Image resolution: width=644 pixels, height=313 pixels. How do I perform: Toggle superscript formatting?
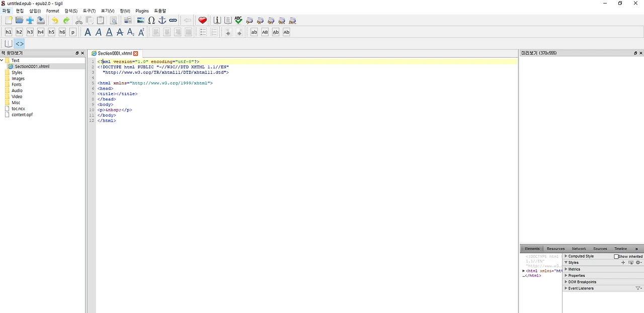click(x=141, y=32)
